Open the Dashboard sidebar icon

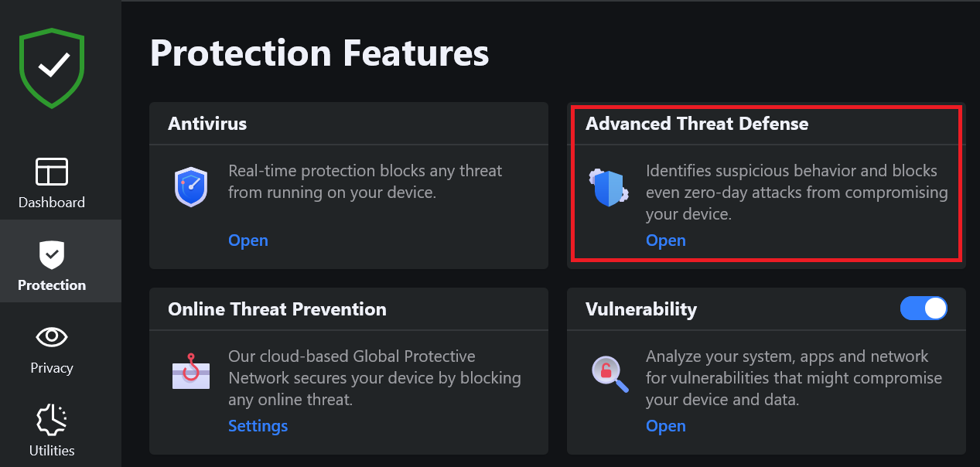[x=52, y=172]
